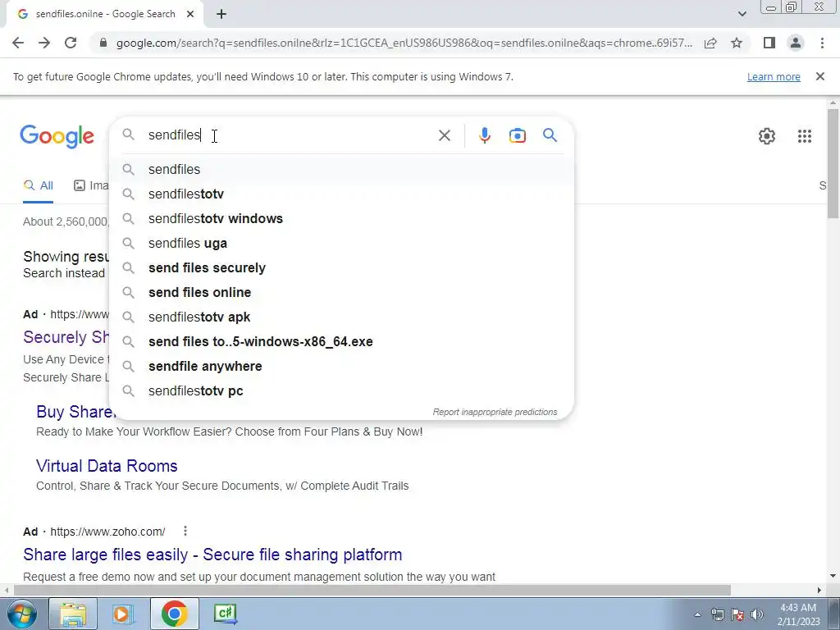Open the network tray icon
840x630 pixels.
click(x=717, y=614)
